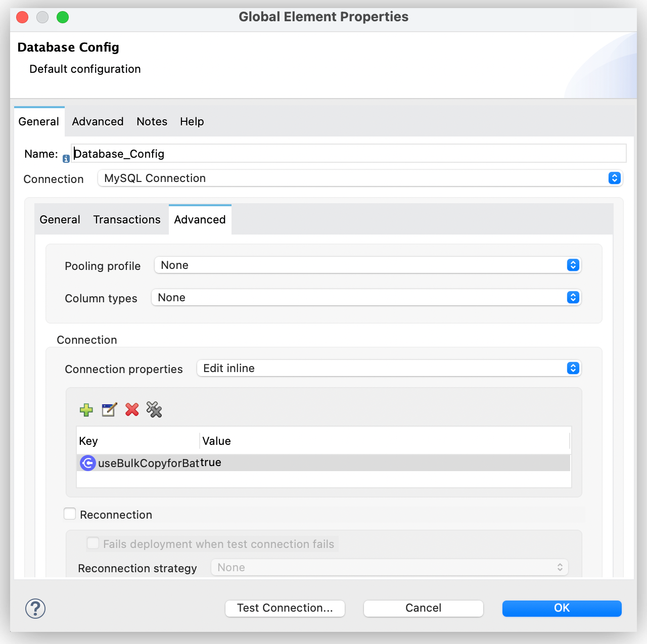
Task: Click the help question mark icon
Action: pyautogui.click(x=35, y=608)
